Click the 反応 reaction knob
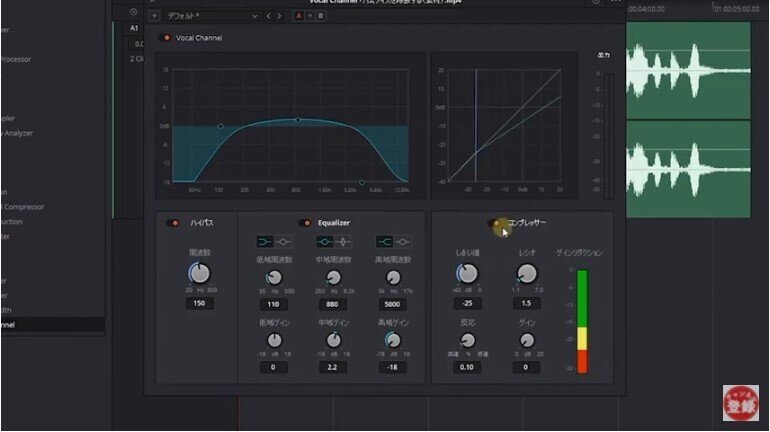 tap(468, 340)
